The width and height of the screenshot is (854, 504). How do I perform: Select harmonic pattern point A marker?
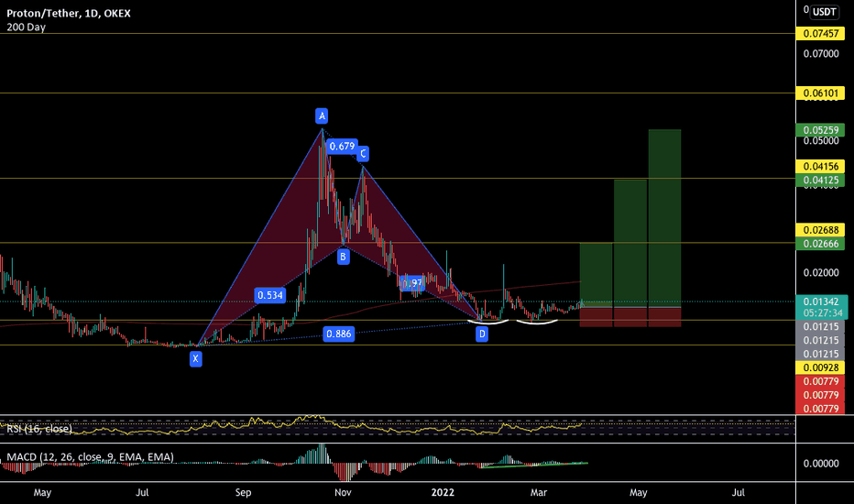point(322,116)
